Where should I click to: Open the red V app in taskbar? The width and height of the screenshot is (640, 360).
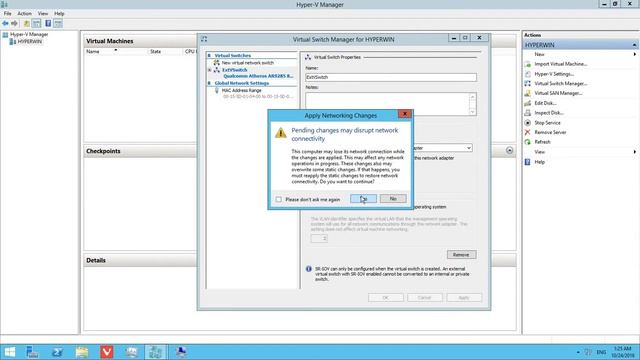click(107, 352)
